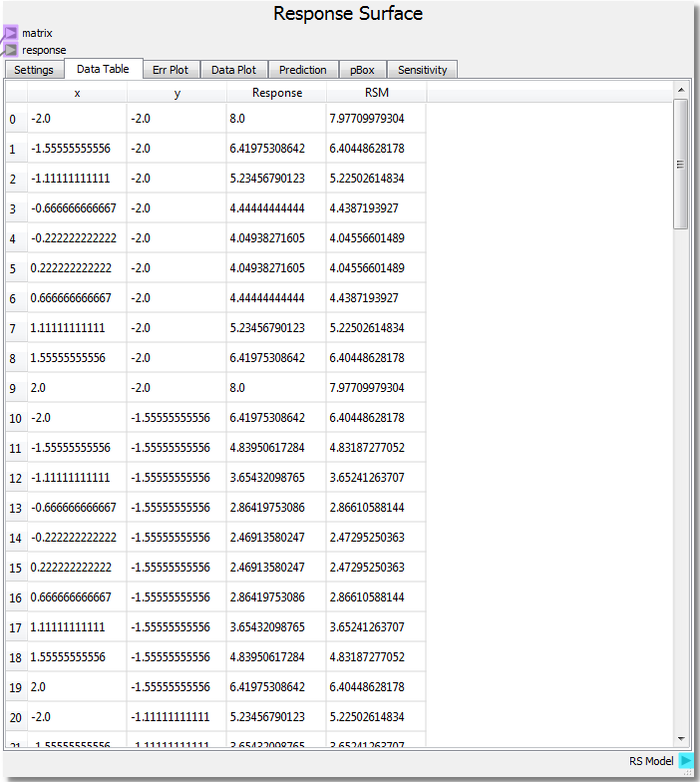
Task: Sort by the Response column header
Action: click(x=276, y=93)
